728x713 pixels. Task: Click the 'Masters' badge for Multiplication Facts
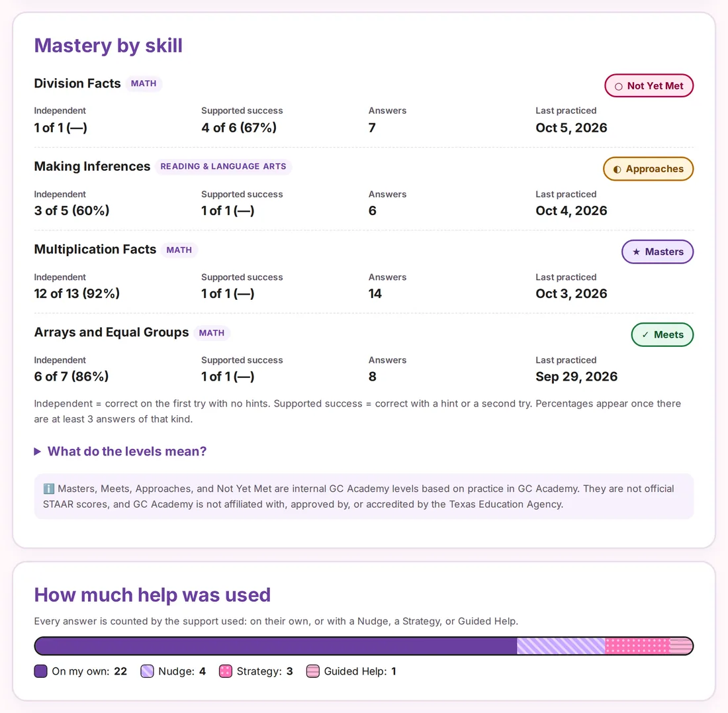click(657, 252)
